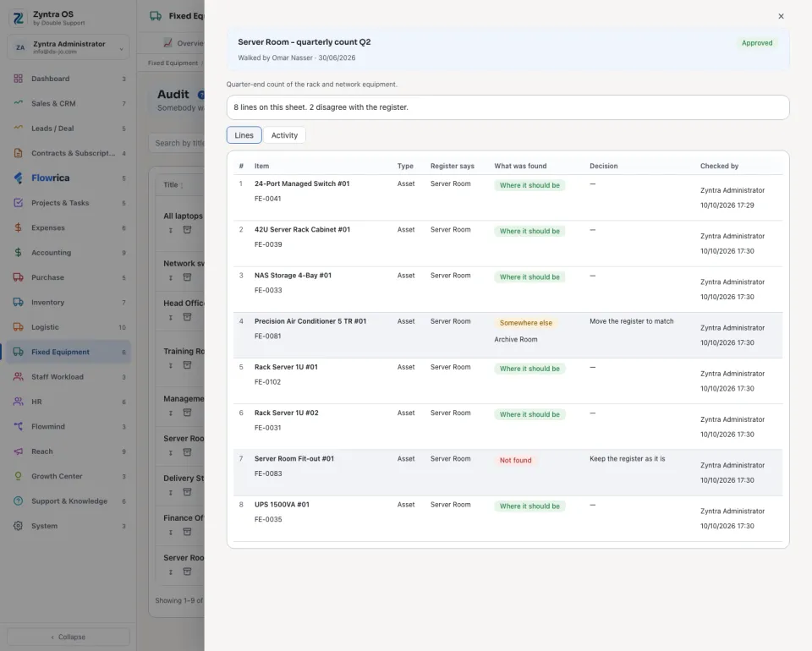This screenshot has height=651, width=812.
Task: Click the 'NAS Storage 4-Bay #01' item
Action: [x=294, y=276]
